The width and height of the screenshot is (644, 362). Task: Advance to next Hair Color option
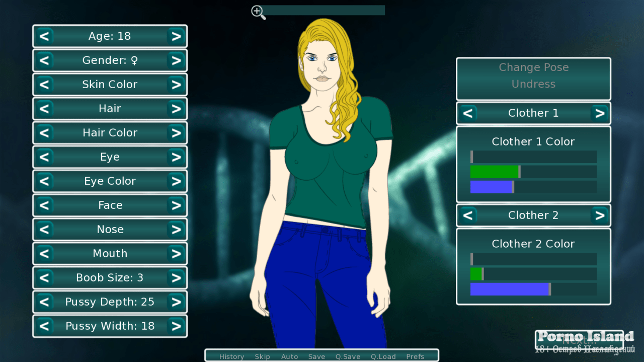(x=176, y=133)
